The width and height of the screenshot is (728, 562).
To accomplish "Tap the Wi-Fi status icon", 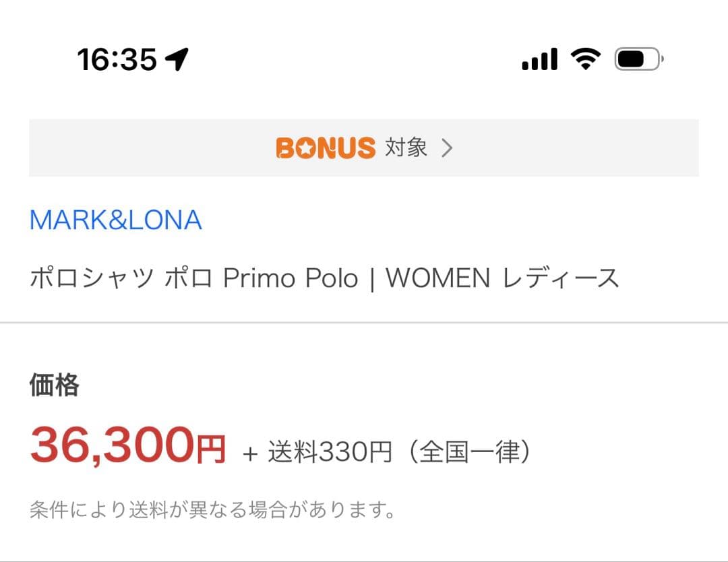I will (586, 59).
